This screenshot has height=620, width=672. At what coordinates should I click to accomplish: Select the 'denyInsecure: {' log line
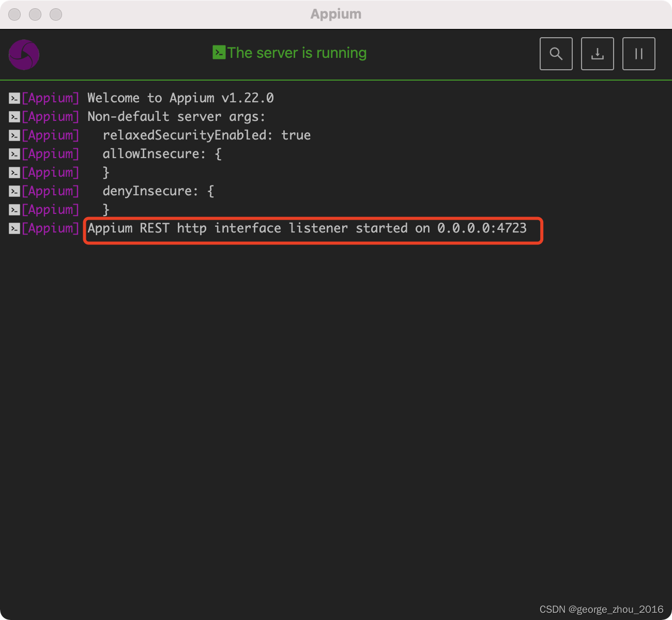(158, 191)
